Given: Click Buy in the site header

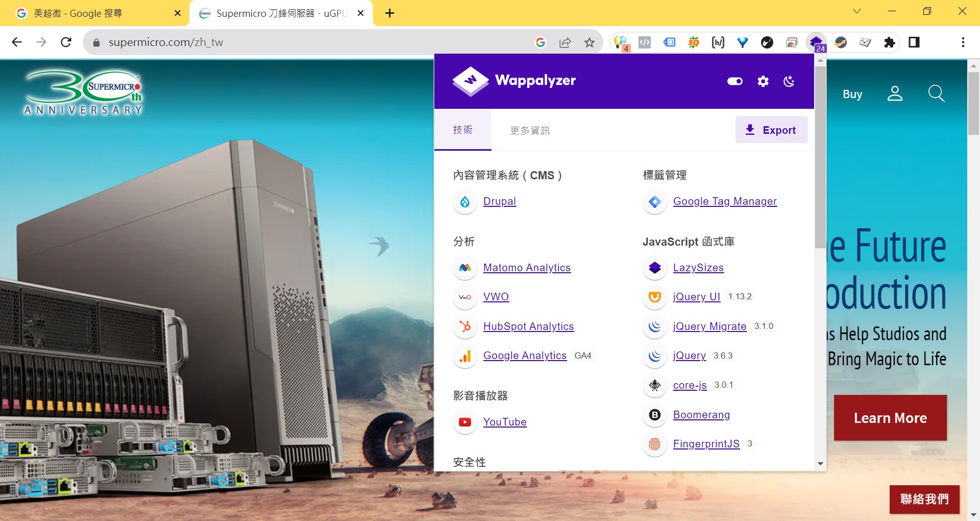Looking at the screenshot, I should point(852,94).
